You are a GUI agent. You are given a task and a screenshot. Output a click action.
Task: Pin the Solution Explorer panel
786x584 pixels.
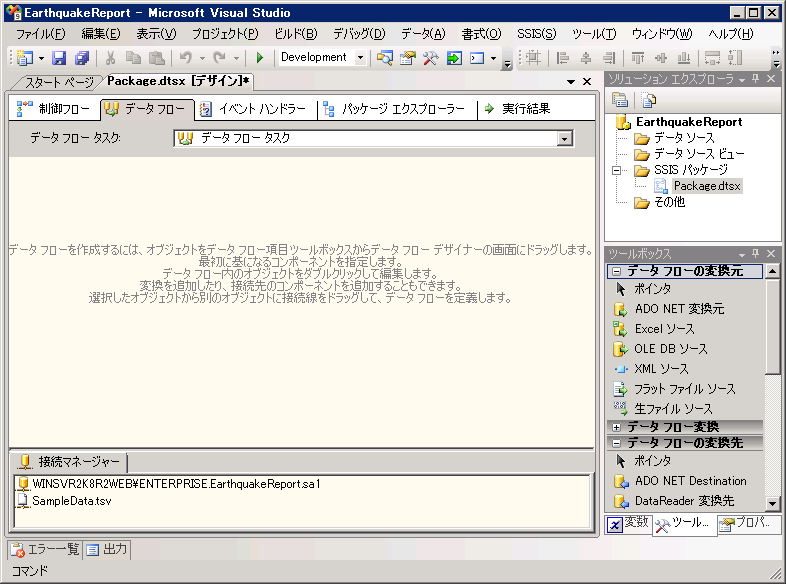click(755, 79)
